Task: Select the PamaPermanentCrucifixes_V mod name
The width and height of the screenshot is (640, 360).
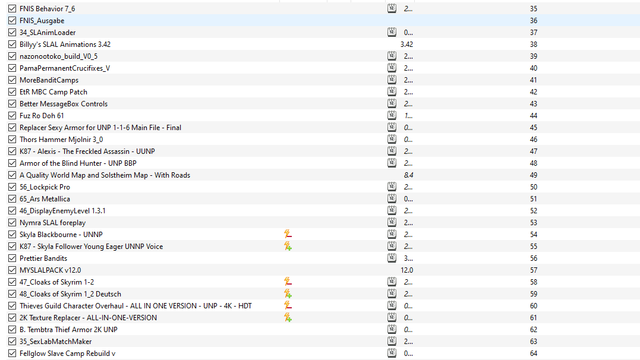Action: click(64, 68)
